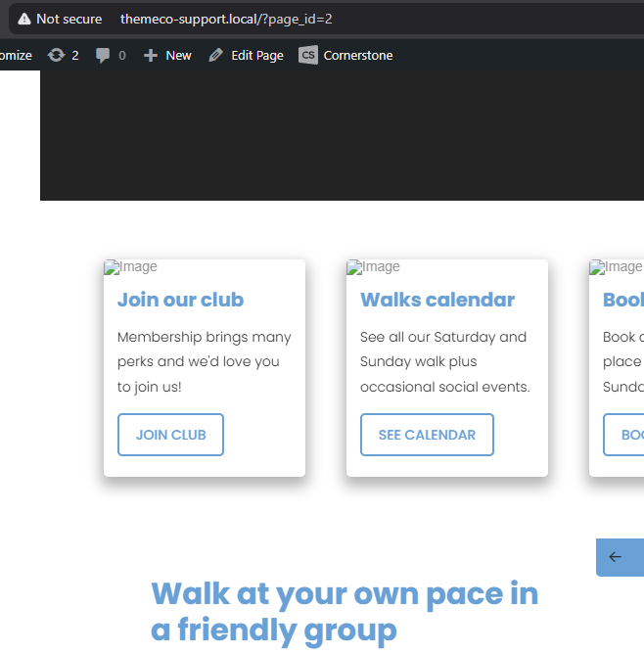Click the New plus icon

tap(150, 55)
